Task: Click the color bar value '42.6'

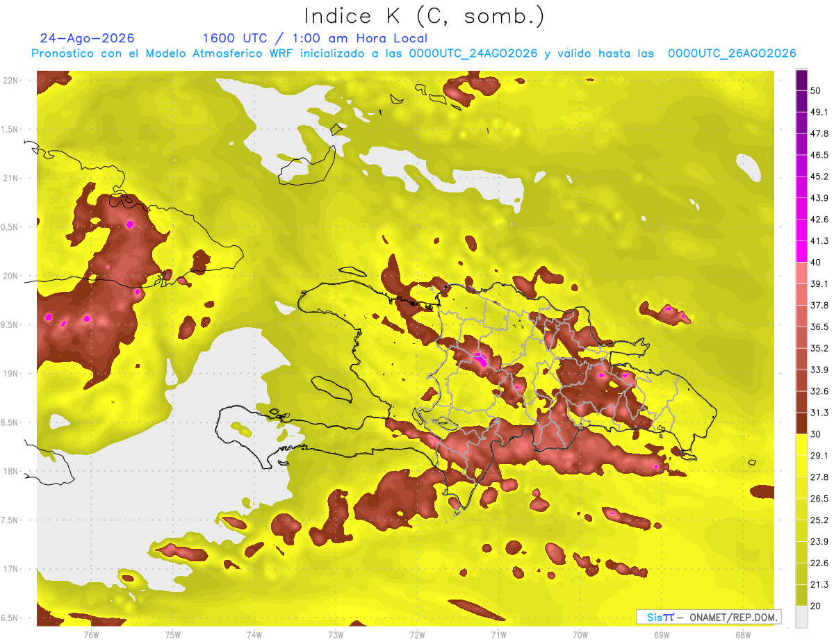Action: [x=819, y=220]
